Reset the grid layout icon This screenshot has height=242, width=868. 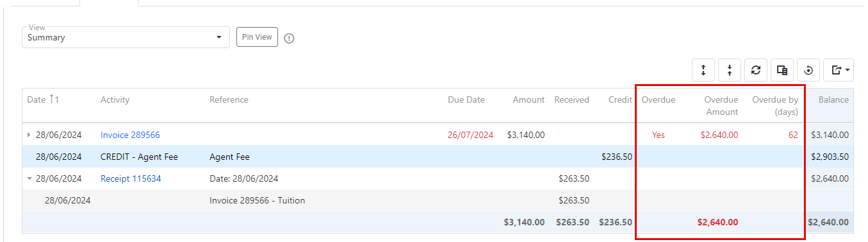[x=808, y=70]
